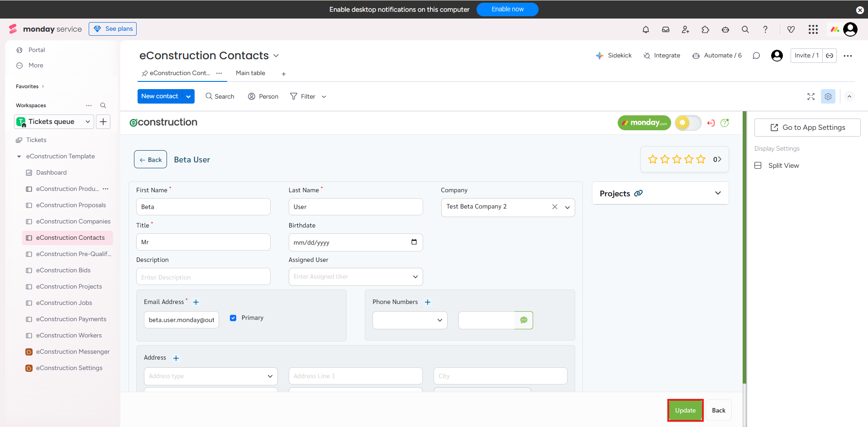
Task: Click the SMS chat icon beside phone number
Action: click(524, 320)
